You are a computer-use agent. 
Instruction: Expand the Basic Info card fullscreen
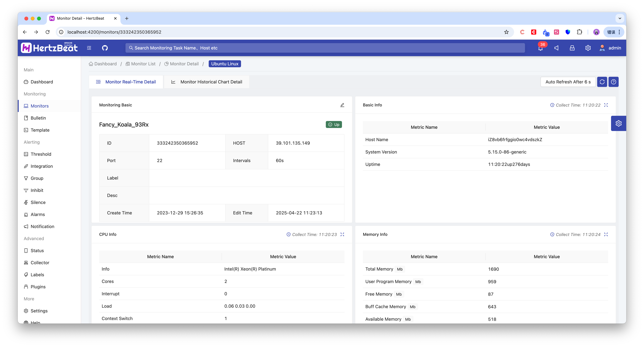606,105
